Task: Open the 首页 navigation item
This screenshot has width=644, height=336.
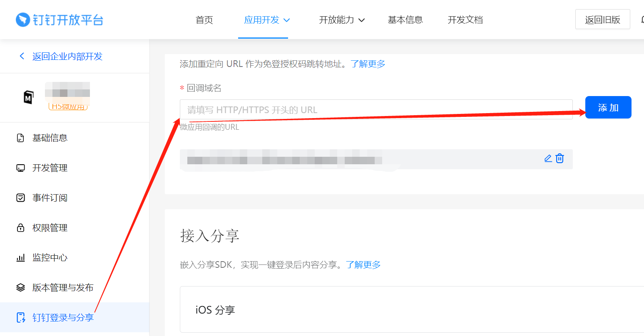Action: [204, 20]
